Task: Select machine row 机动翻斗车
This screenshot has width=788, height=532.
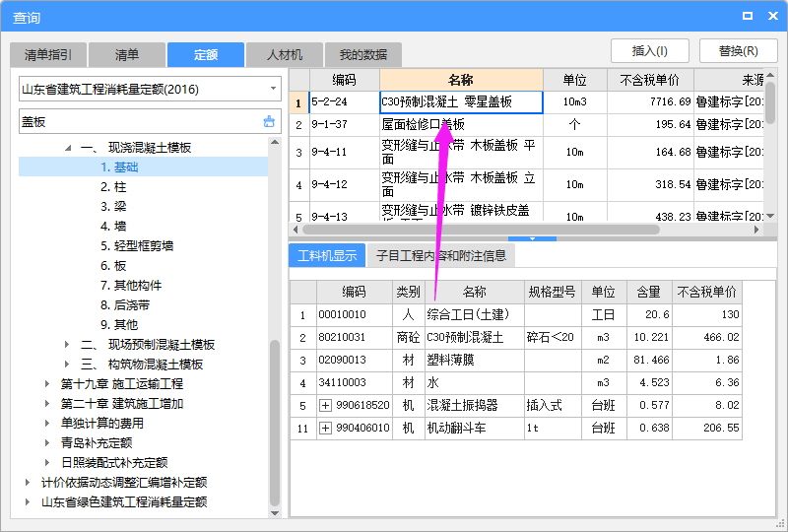Action: coord(474,428)
